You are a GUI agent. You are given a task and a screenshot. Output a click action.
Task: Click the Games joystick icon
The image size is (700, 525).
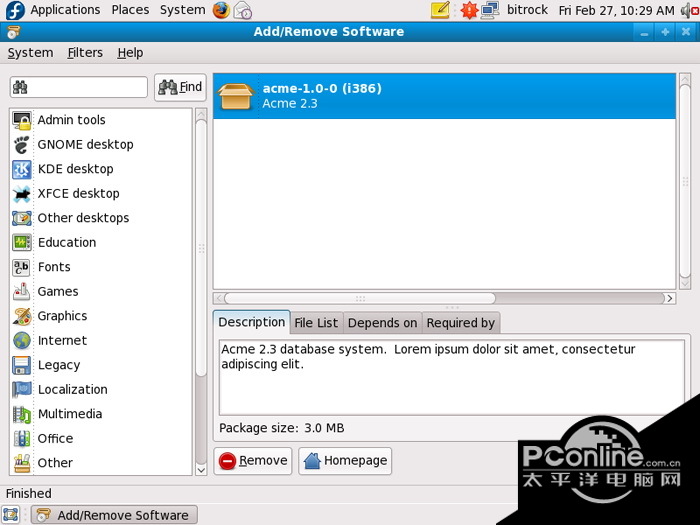21,292
